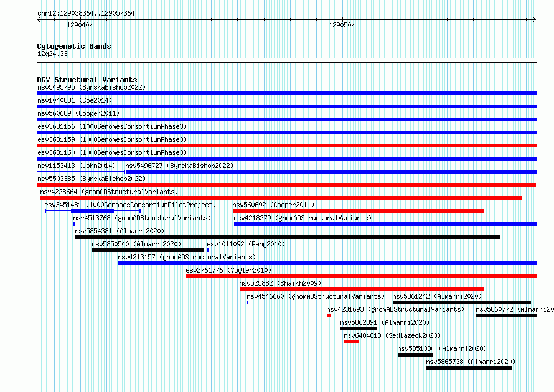Select the small red bar under nsv4231693
Viewport: 554px width, 392px height.
[x=329, y=315]
